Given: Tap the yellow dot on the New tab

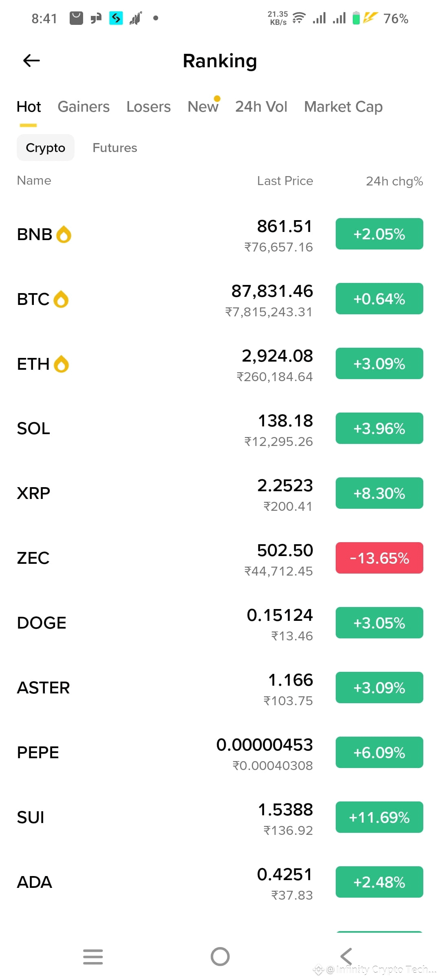Looking at the screenshot, I should 217,98.
